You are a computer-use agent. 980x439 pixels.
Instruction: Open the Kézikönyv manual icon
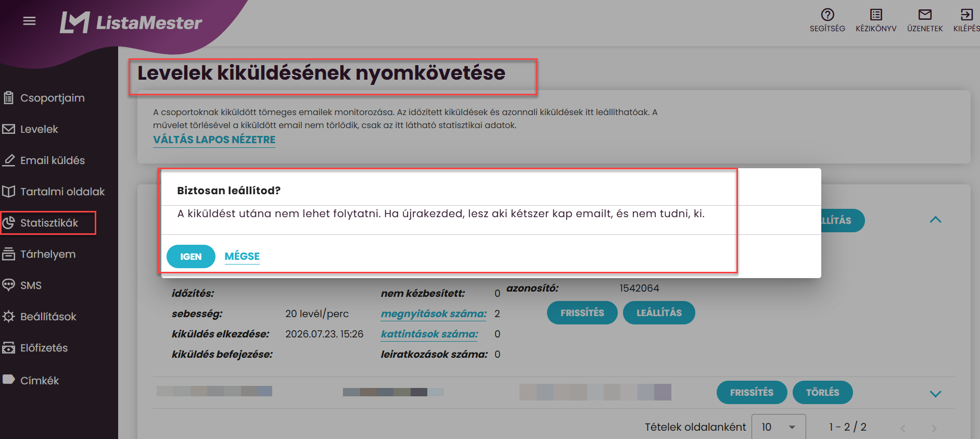click(876, 15)
